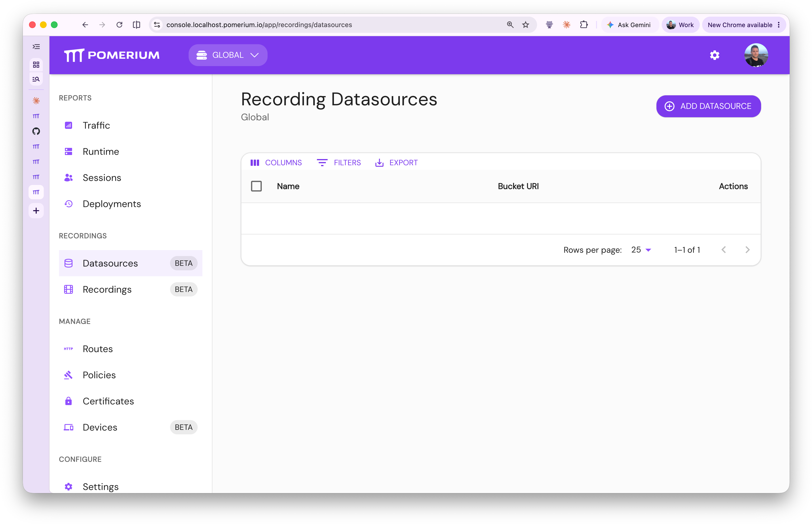Expand the GLOBAL namespace dropdown
The width and height of the screenshot is (812, 524).
pos(228,55)
